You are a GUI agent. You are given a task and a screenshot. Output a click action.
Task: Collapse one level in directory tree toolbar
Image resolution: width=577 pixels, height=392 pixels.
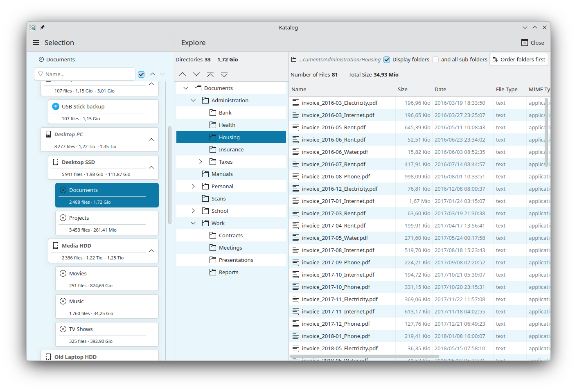click(x=183, y=74)
